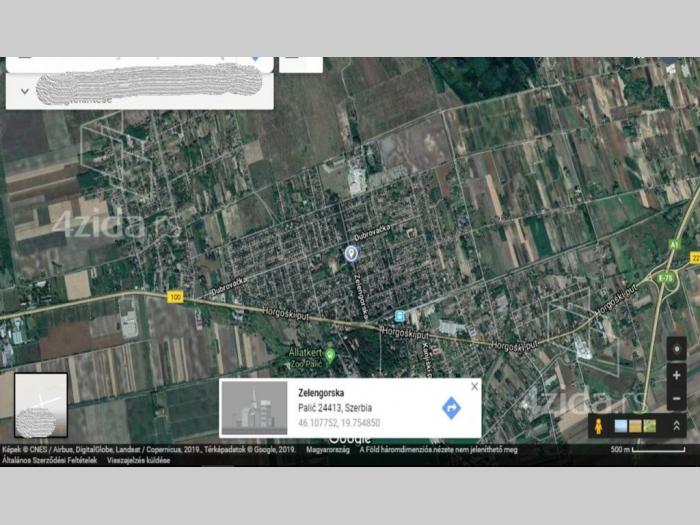This screenshot has width=700, height=525.
Task: Close the Zelengorska info card
Action: click(x=474, y=387)
